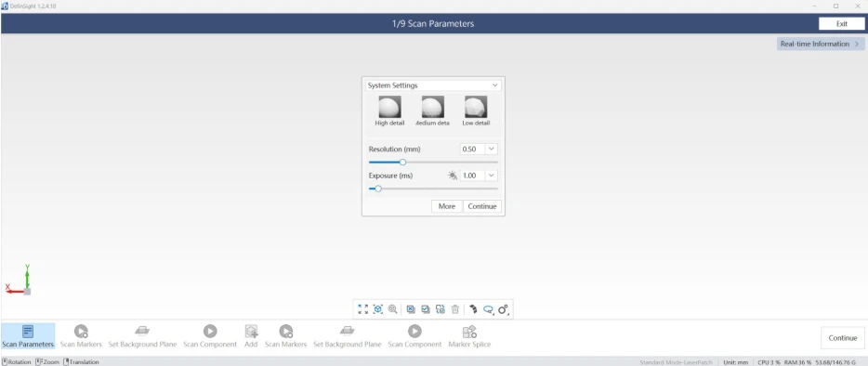Close the DefinSight window
The height and width of the screenshot is (366, 868).
[x=857, y=7]
